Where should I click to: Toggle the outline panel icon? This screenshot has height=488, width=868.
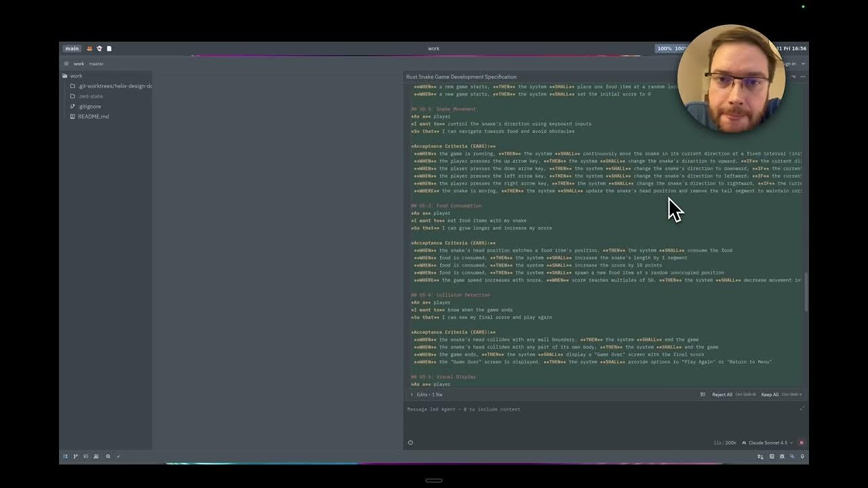85,456
